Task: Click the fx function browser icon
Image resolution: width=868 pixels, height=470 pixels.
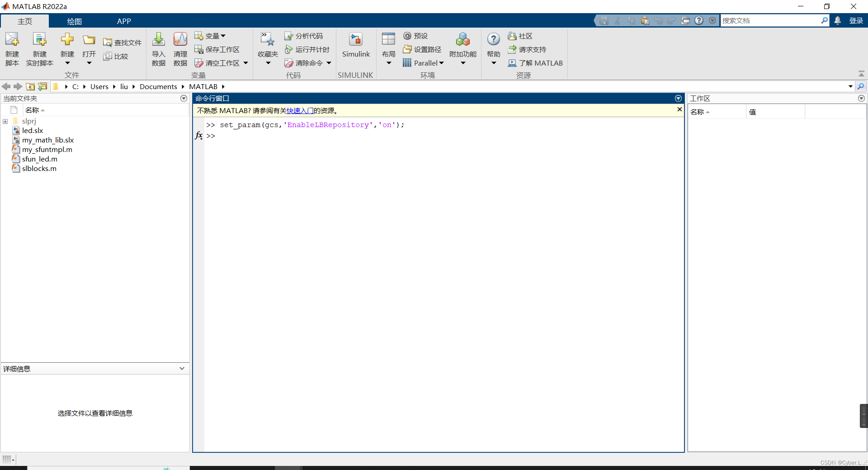Action: tap(199, 135)
